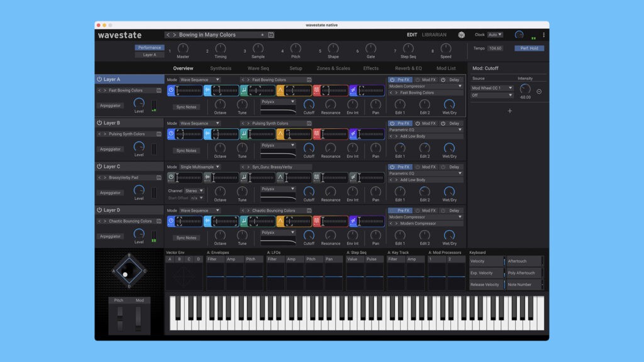Open Layer A Polysix filter type dropdown
This screenshot has width=644, height=362.
pyautogui.click(x=278, y=101)
